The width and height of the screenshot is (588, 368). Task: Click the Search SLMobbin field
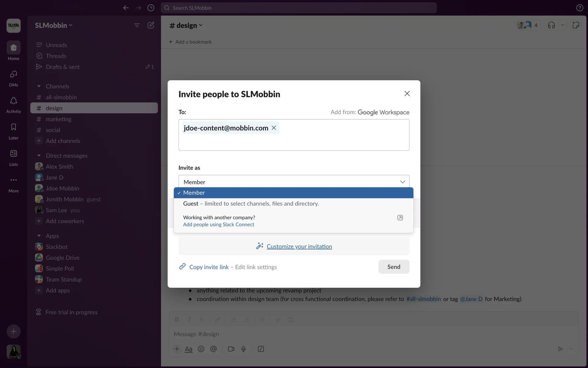point(299,8)
